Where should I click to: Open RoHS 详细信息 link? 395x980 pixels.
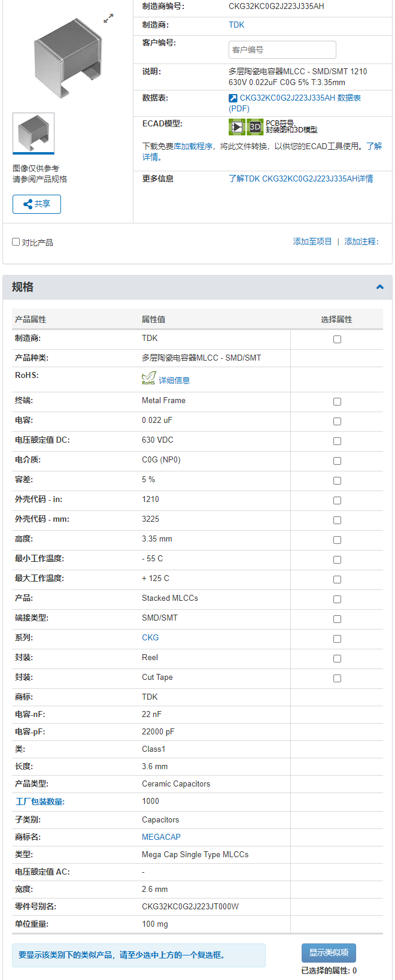pos(174,380)
